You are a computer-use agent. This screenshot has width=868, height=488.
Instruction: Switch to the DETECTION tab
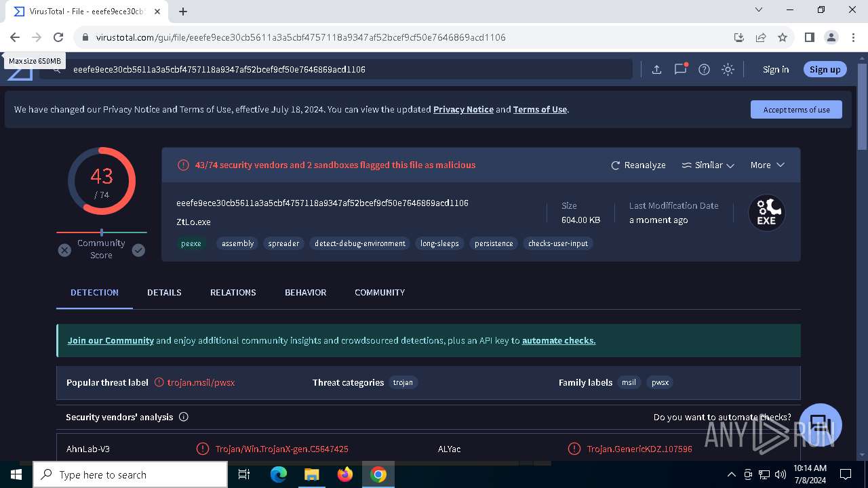tap(94, 292)
